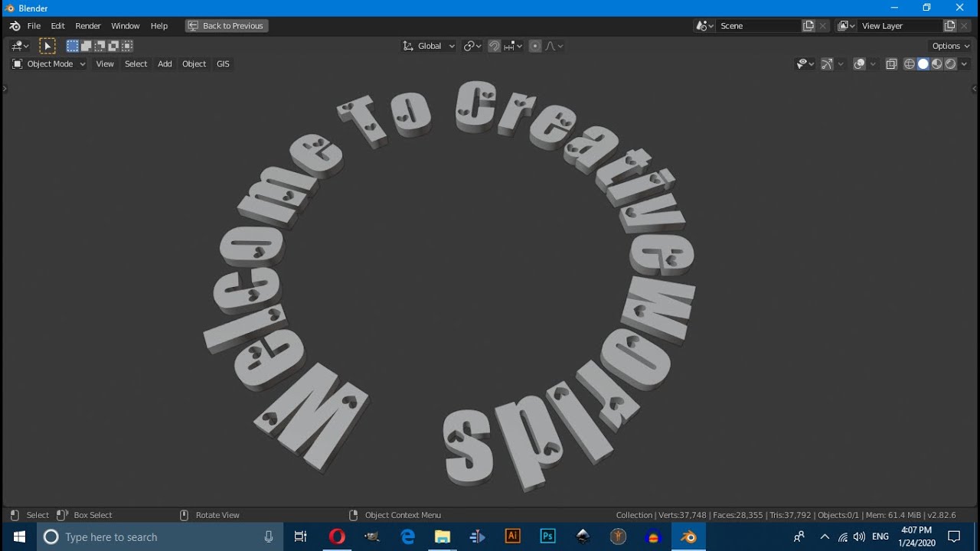Activate the Select Box tool icon
Image resolution: width=980 pixels, height=551 pixels.
pos(47,46)
